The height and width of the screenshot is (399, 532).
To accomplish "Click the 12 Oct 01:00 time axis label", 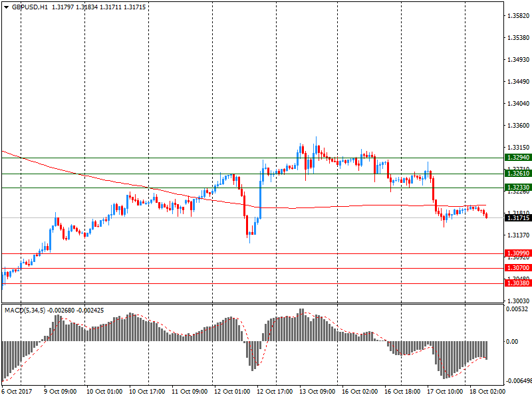I will click(x=232, y=392).
